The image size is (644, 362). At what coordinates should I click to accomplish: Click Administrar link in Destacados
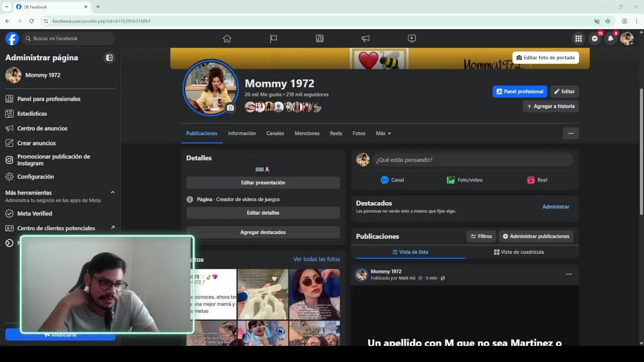[x=556, y=207]
